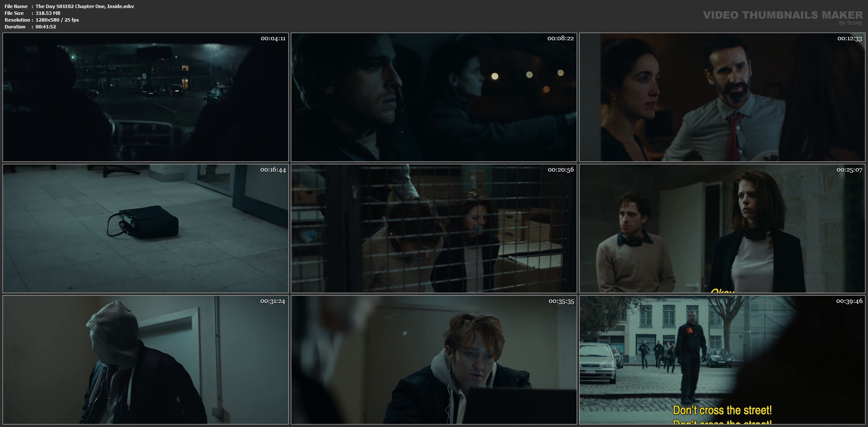Select thumbnail of man in beige sweater
This screenshot has width=868, height=427.
(x=722, y=229)
